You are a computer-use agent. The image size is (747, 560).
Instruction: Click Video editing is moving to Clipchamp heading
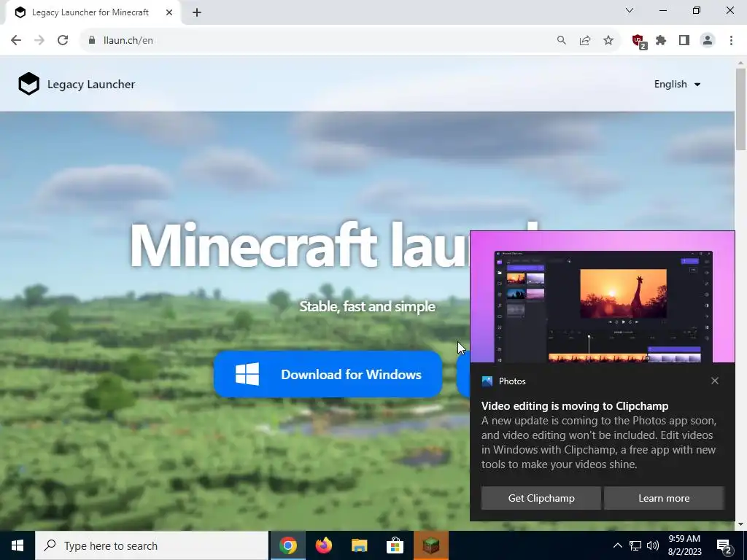(x=575, y=405)
